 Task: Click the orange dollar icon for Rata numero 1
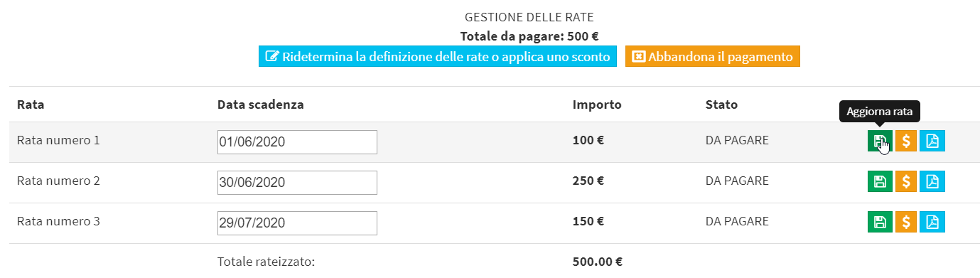click(906, 141)
